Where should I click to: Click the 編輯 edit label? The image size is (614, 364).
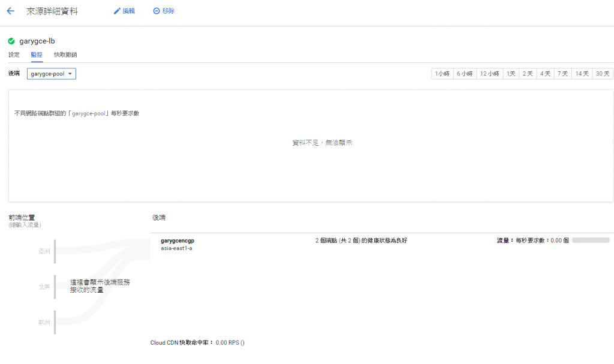(x=128, y=11)
